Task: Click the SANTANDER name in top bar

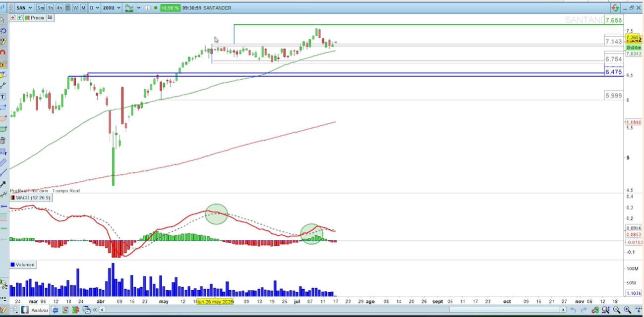Action: (x=217, y=8)
